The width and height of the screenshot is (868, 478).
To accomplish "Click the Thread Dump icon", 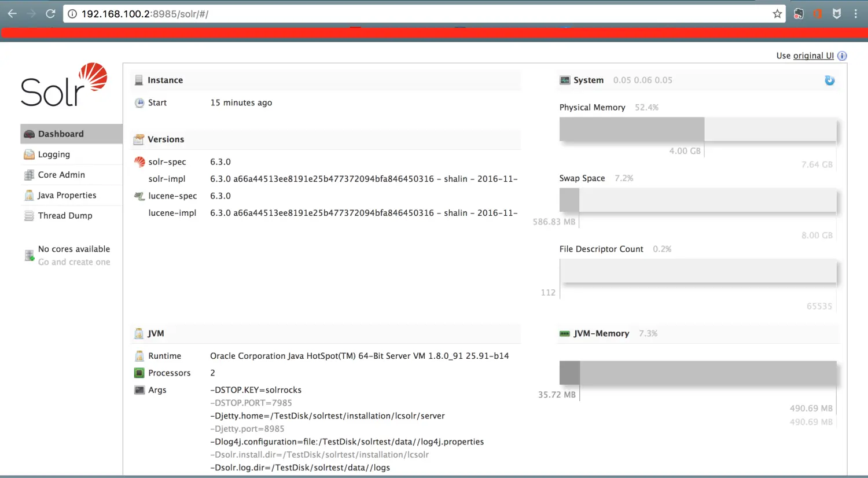I will coord(29,215).
